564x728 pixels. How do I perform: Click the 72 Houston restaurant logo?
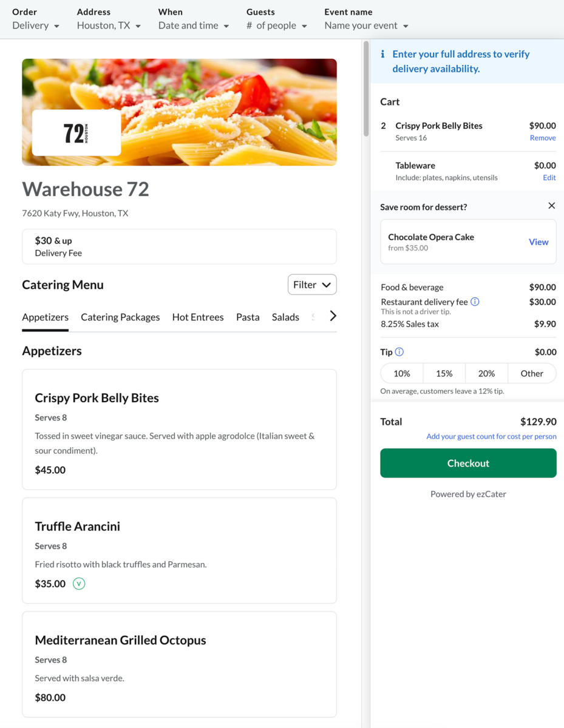(x=76, y=133)
